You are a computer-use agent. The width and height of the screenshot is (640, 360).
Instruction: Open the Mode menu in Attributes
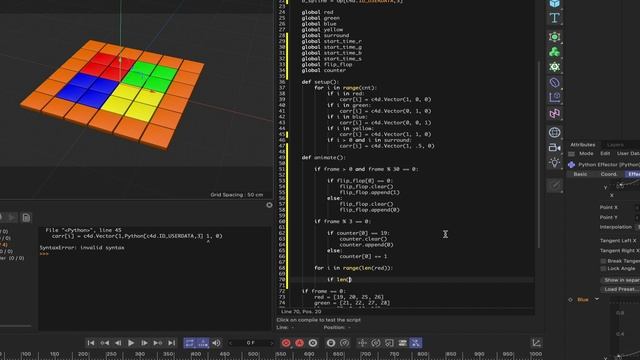(x=586, y=153)
